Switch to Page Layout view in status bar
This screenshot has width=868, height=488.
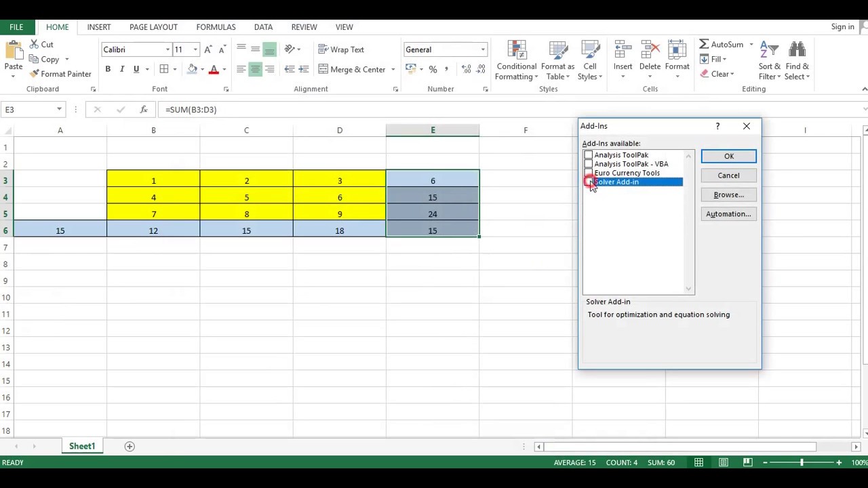click(724, 462)
